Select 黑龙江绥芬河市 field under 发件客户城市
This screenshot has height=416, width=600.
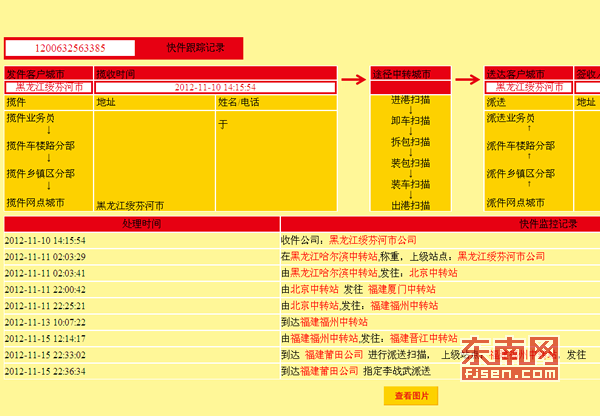click(48, 88)
